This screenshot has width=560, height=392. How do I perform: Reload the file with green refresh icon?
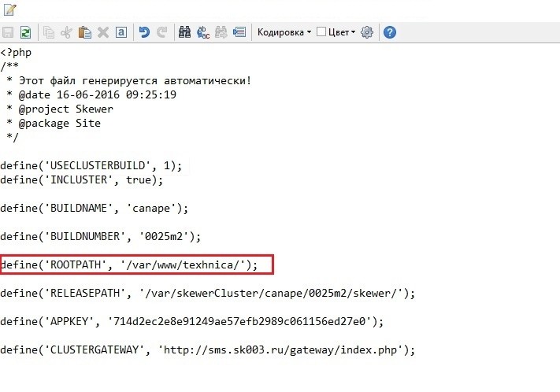click(x=26, y=32)
